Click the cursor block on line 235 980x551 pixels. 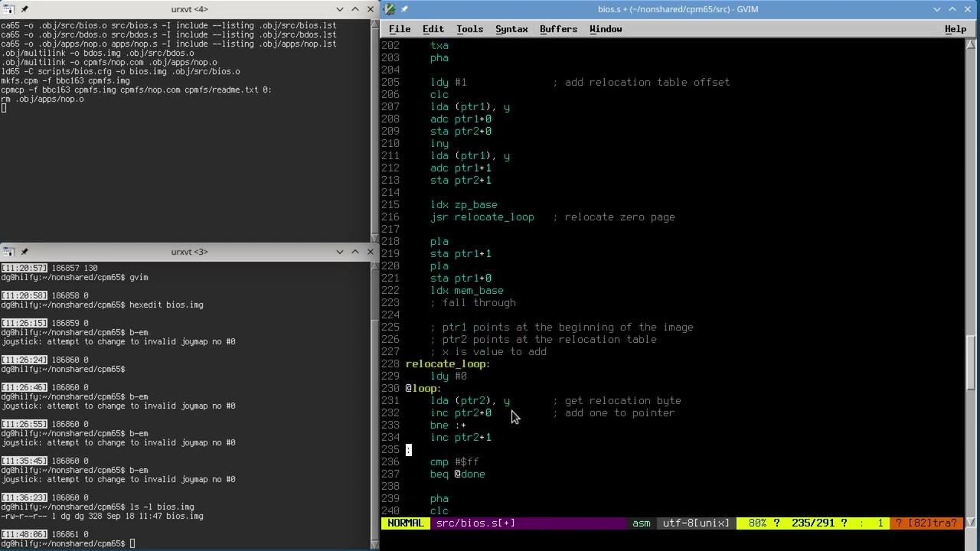click(x=409, y=450)
